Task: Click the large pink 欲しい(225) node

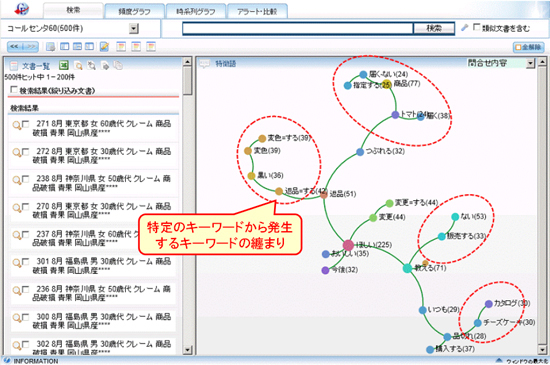Action: pos(348,245)
